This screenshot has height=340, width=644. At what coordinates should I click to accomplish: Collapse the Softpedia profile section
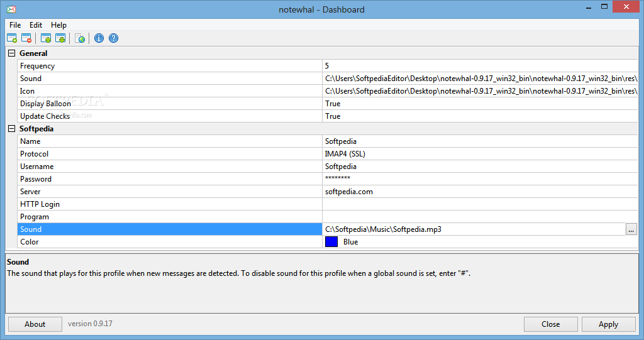[11, 129]
